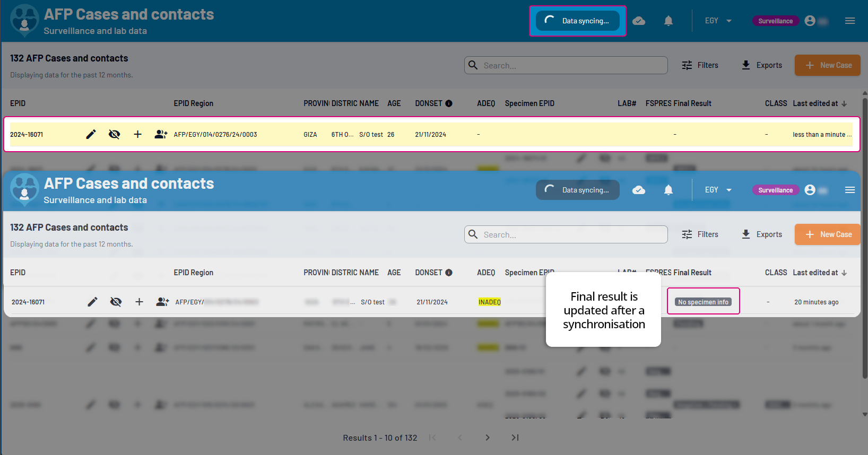Click the pencil icon in the row showing INADEQ
Screen dimensions: 868x455
(x=93, y=302)
